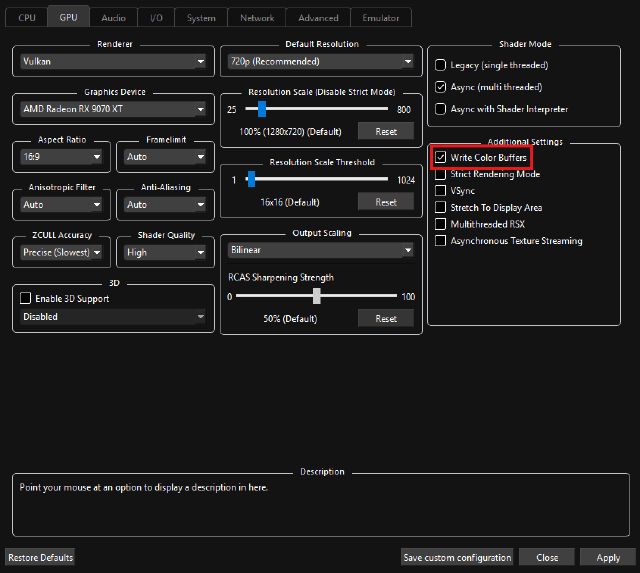This screenshot has width=640, height=573.
Task: Expand the Renderer dropdown showing Vulkan
Action: [x=112, y=61]
